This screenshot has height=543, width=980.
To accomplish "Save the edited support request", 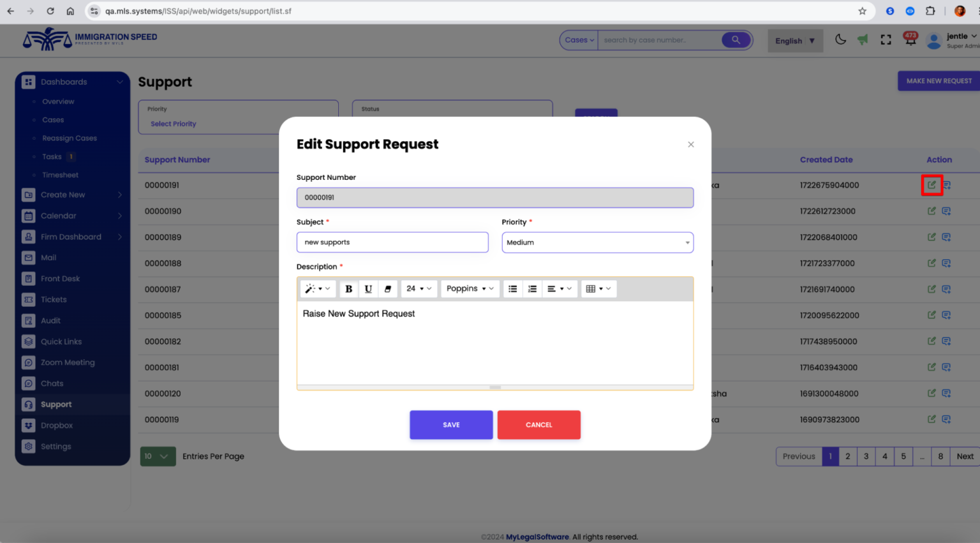I will 451,424.
